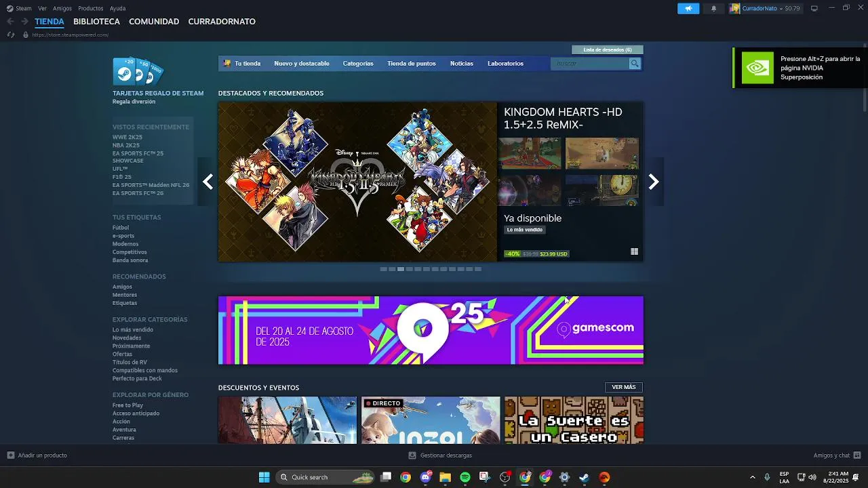Open Discord from the taskbar
Viewport: 868px width, 488px height.
(x=426, y=477)
